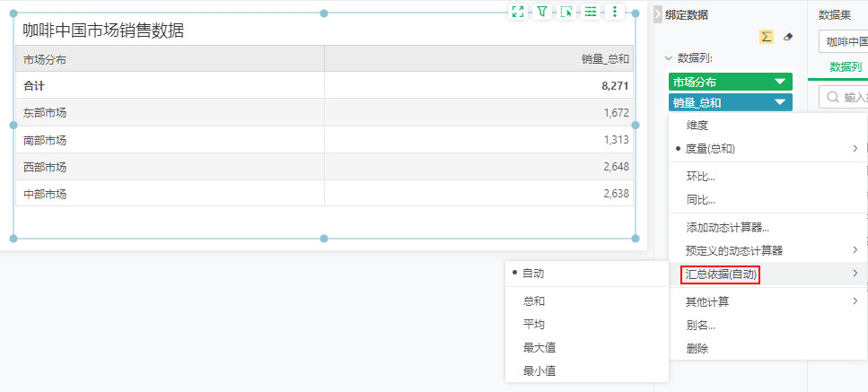Switch to the 数据列 tab

tap(845, 67)
